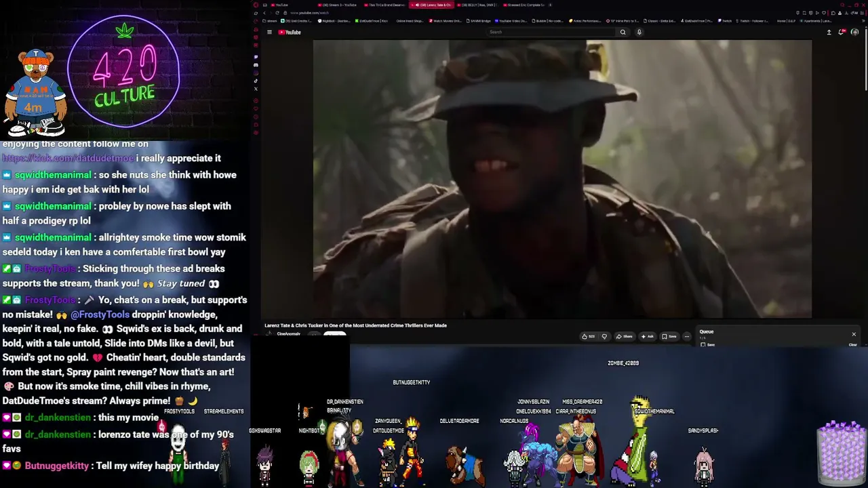Image resolution: width=868 pixels, height=488 pixels.
Task: Close the Queue panel
Action: (854, 334)
